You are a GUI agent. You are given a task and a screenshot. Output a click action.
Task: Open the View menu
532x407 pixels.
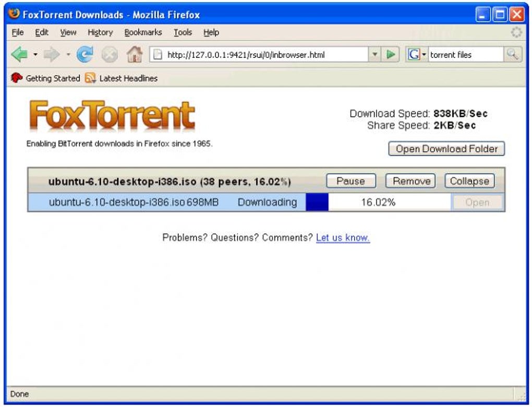68,32
